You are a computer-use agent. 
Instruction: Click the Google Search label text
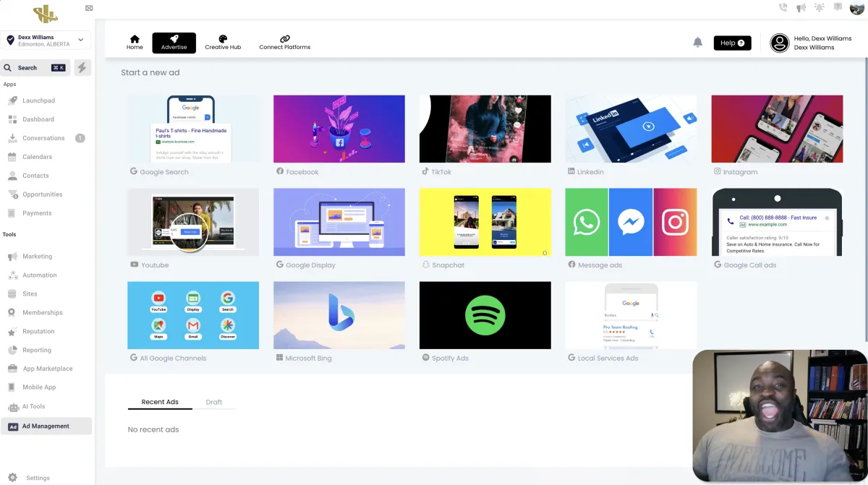tap(164, 172)
